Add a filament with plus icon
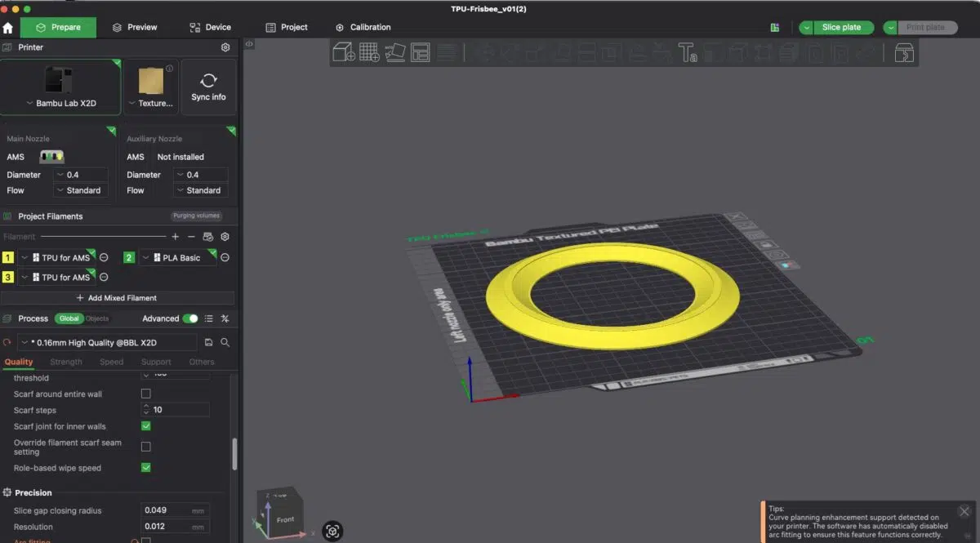The height and width of the screenshot is (543, 980). coord(175,237)
